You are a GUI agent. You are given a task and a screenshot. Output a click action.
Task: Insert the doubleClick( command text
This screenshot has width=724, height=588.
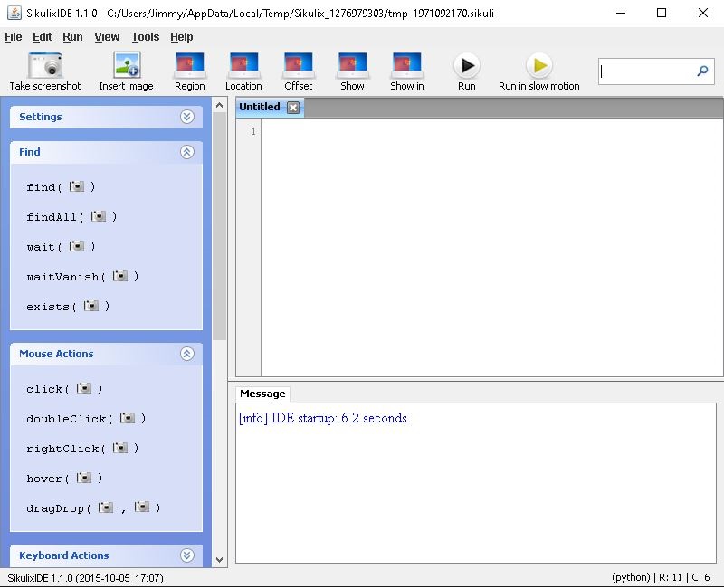pyautogui.click(x=70, y=419)
